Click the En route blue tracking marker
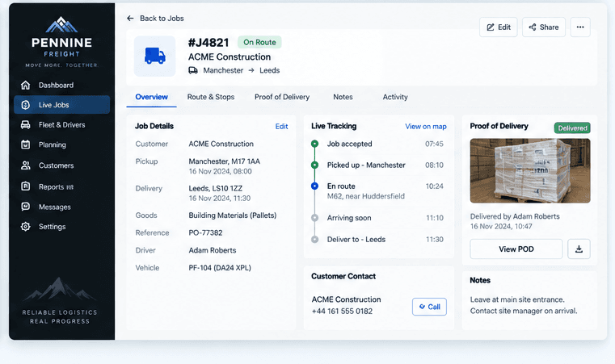This screenshot has width=615, height=364. tap(314, 186)
